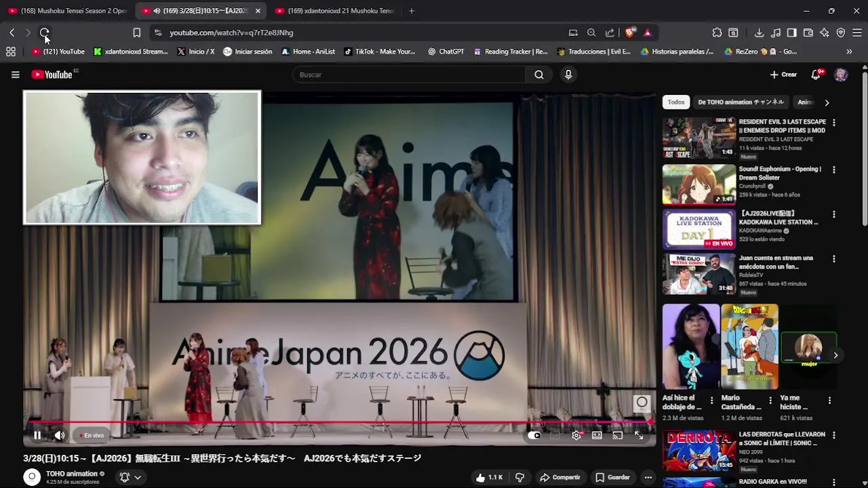Reload the current page

pos(44,33)
